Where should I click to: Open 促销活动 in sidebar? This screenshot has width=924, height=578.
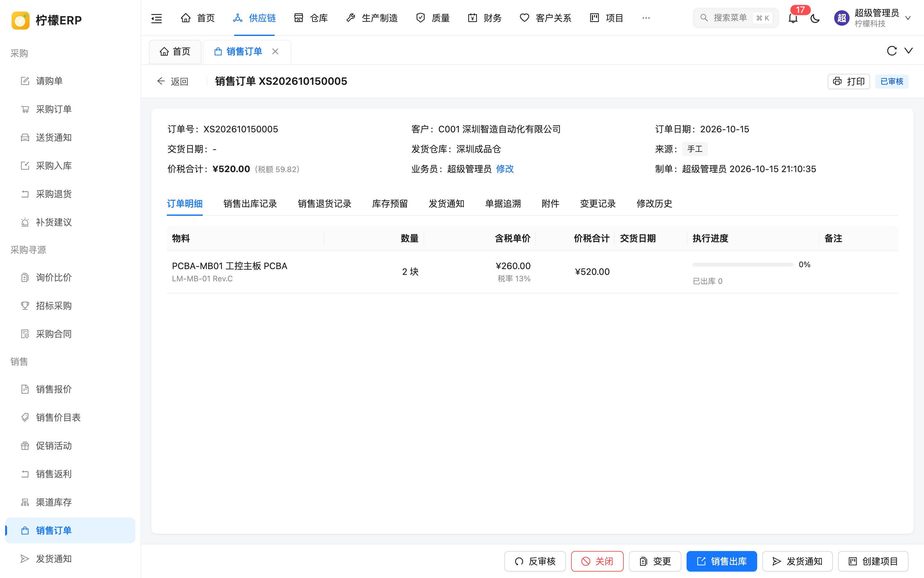pyautogui.click(x=70, y=446)
